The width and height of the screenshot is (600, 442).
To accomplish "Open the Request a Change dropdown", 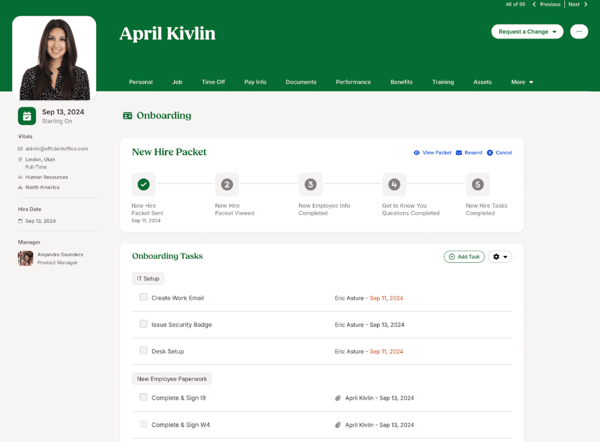I will click(x=527, y=31).
